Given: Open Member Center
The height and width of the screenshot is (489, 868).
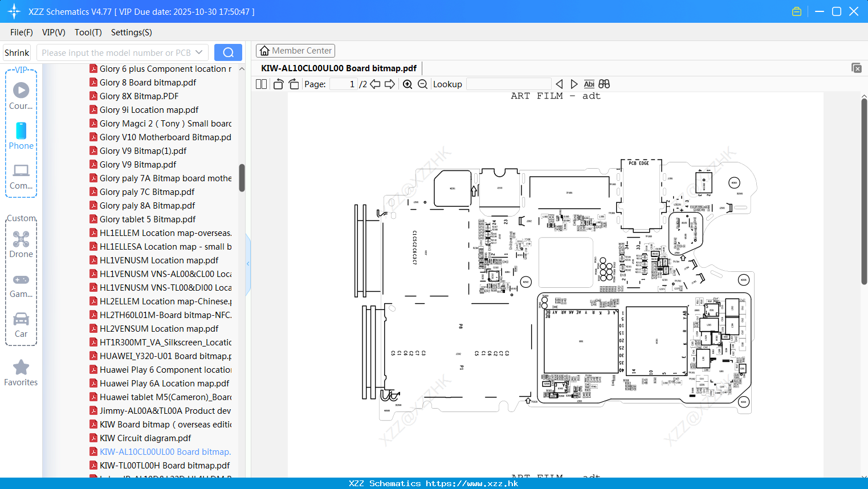Looking at the screenshot, I should pyautogui.click(x=295, y=51).
